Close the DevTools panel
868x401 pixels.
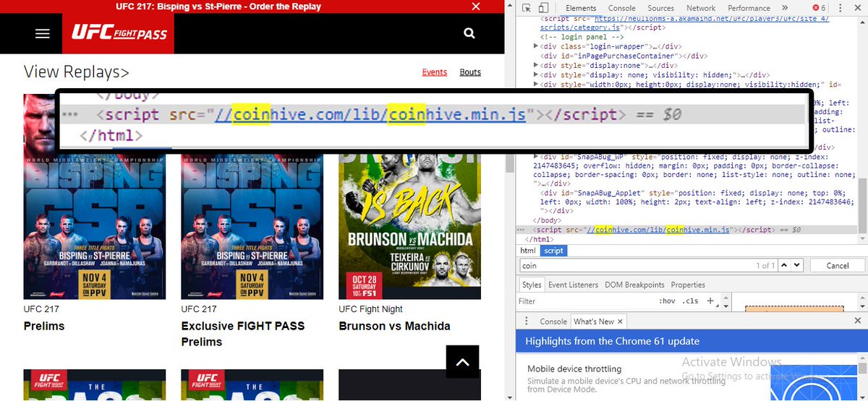tap(857, 8)
